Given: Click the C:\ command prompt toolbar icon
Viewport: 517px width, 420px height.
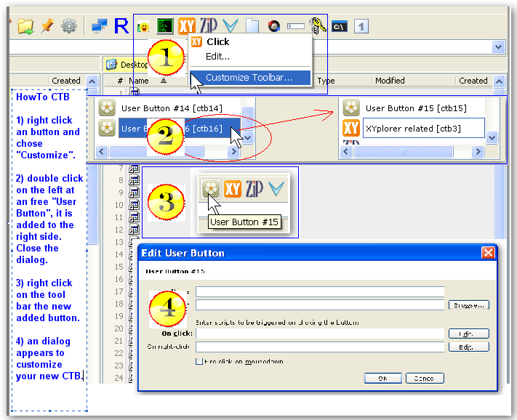Looking at the screenshot, I should [339, 27].
